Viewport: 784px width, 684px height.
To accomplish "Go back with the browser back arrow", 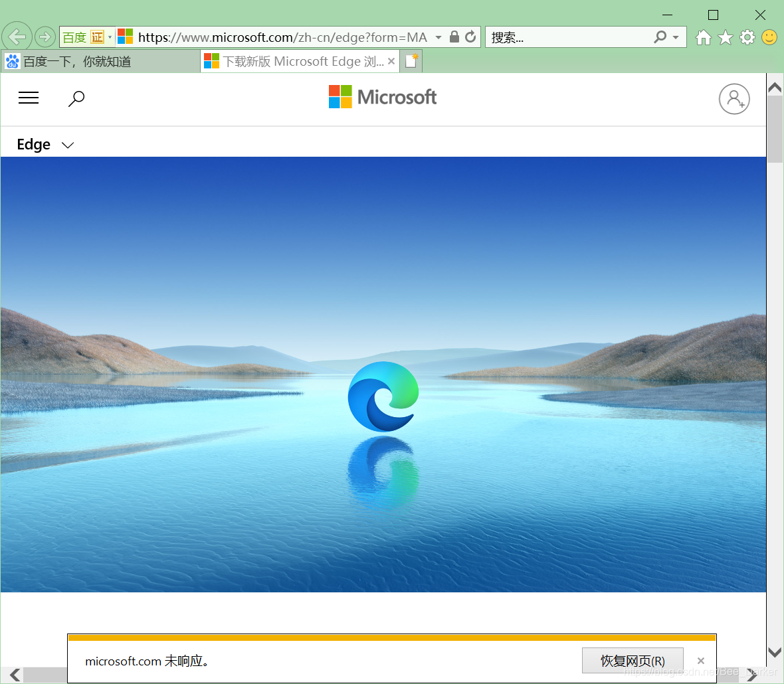I will (x=17, y=37).
